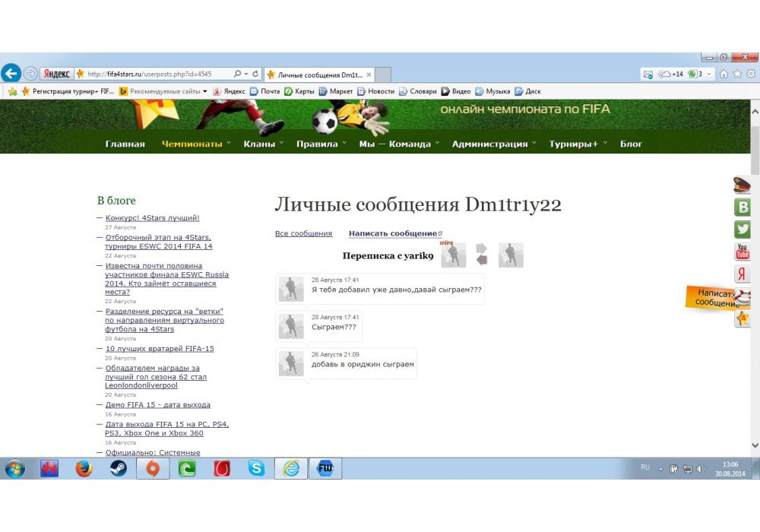Open the browser home icon

point(724,74)
